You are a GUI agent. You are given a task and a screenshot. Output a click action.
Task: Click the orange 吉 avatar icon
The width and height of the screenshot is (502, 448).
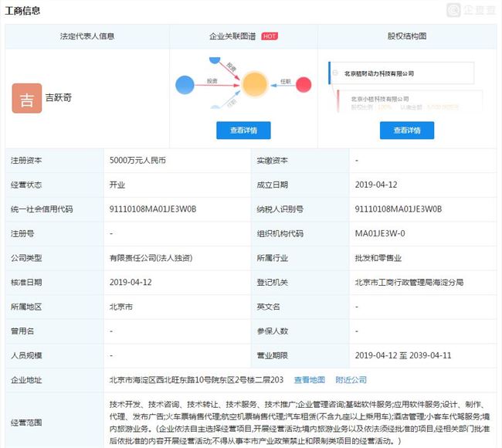27,98
